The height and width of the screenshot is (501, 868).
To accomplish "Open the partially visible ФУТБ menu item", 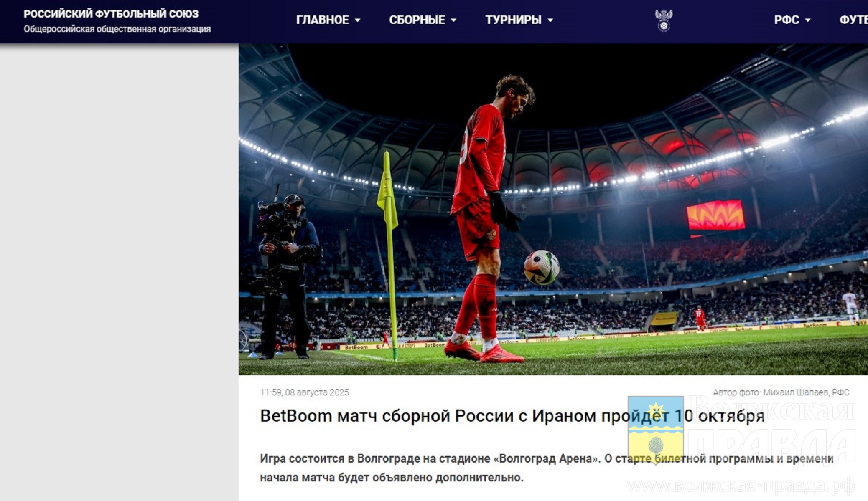I will pyautogui.click(x=853, y=20).
